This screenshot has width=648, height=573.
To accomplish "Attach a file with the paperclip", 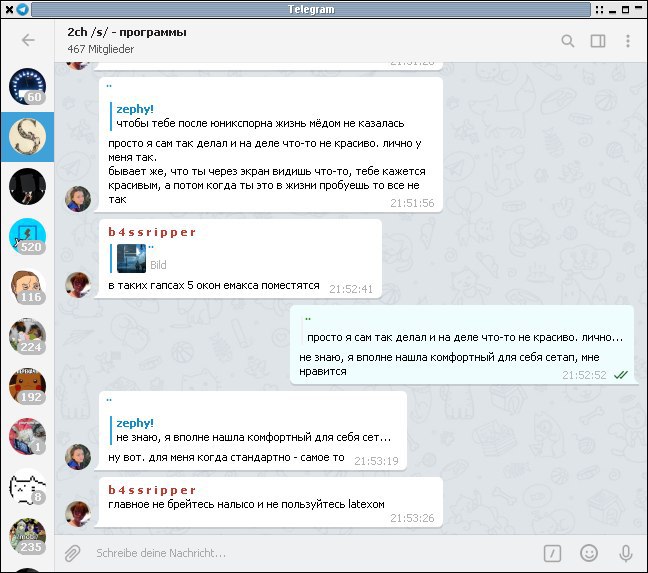I will pos(72,553).
